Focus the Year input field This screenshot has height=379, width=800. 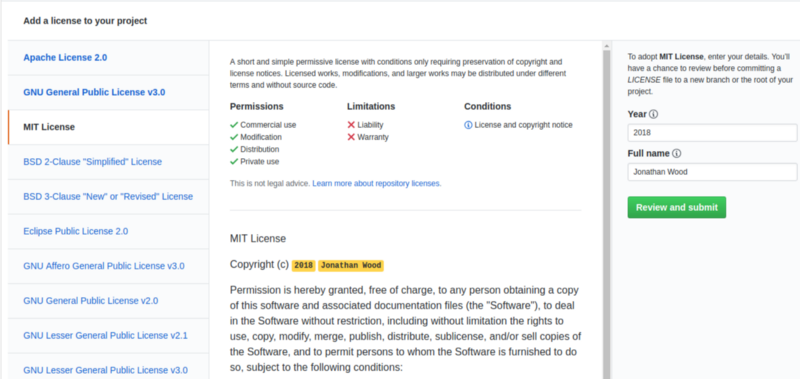coord(712,133)
